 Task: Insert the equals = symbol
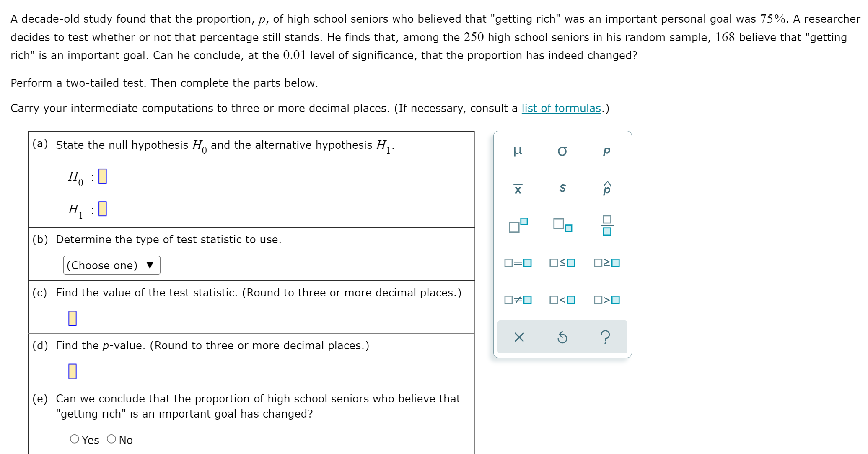(x=518, y=263)
